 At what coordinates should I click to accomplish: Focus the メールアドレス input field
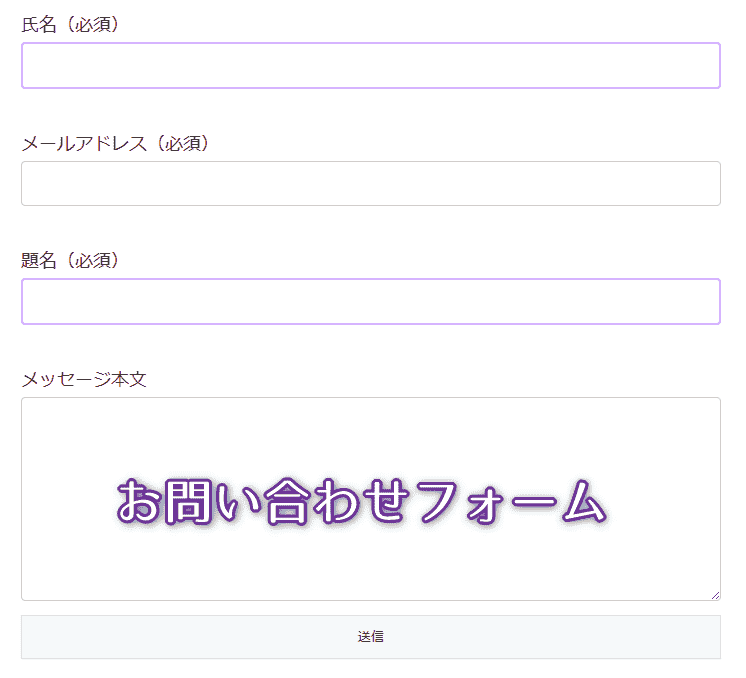[370, 184]
